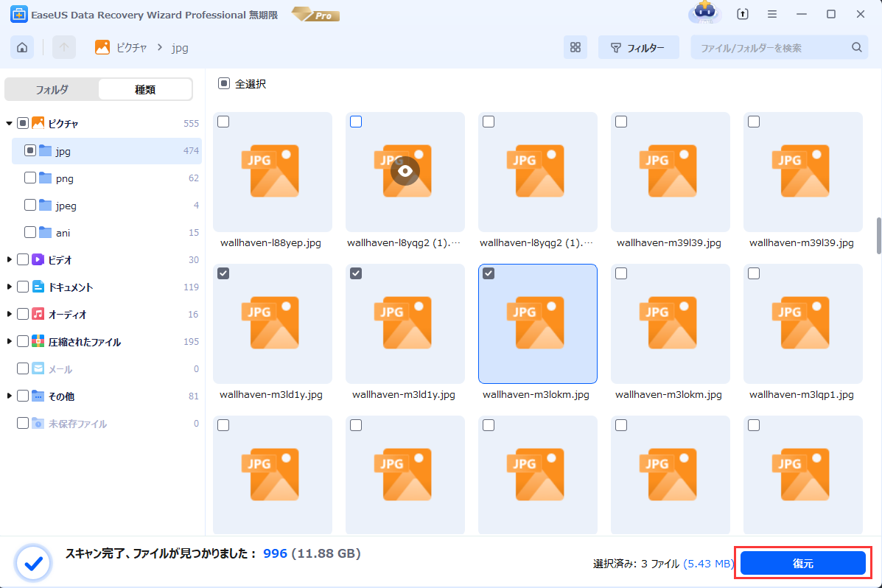Image resolution: width=882 pixels, height=588 pixels.
Task: Preview wallhaven-l8yqg2 (1).jpg via its eye overlay
Action: pyautogui.click(x=405, y=171)
